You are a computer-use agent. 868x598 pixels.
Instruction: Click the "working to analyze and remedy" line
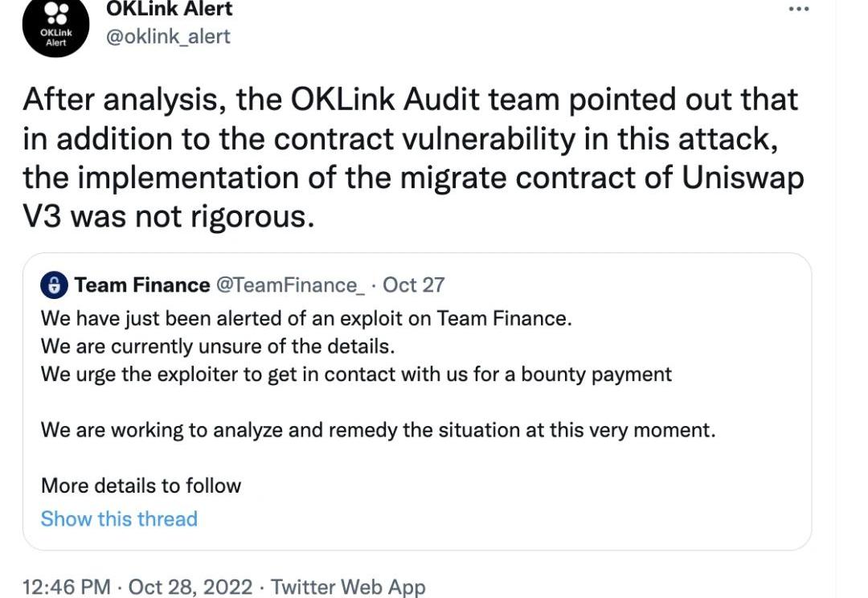pyautogui.click(x=378, y=430)
